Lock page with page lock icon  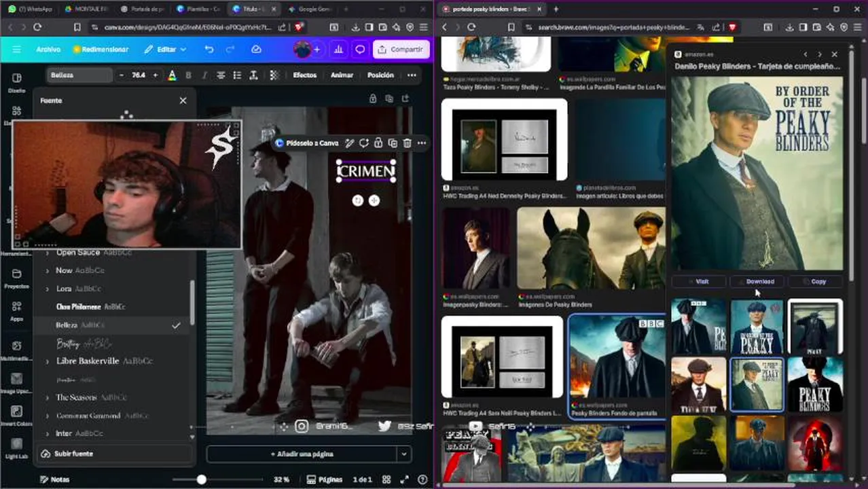tap(373, 99)
